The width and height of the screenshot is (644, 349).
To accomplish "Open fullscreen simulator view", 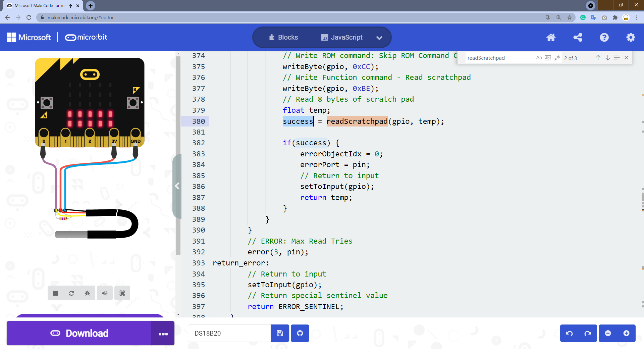I will (122, 293).
